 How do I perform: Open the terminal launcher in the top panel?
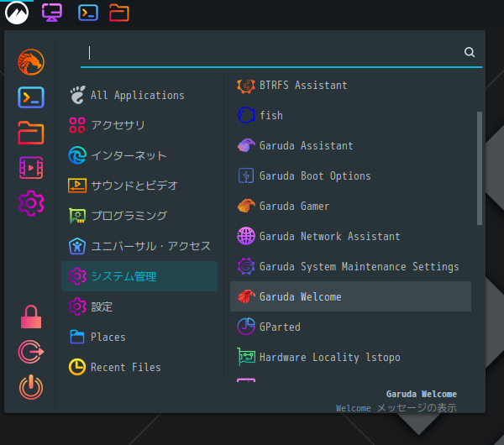coord(88,13)
